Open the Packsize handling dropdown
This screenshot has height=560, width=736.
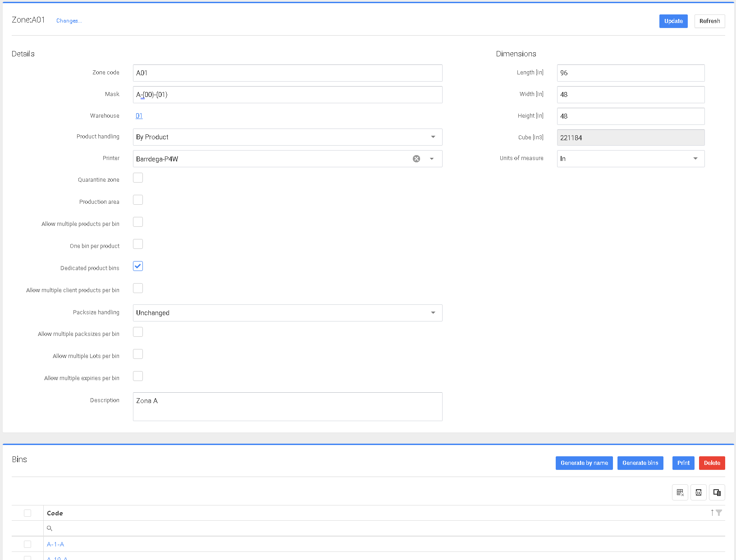pos(433,313)
